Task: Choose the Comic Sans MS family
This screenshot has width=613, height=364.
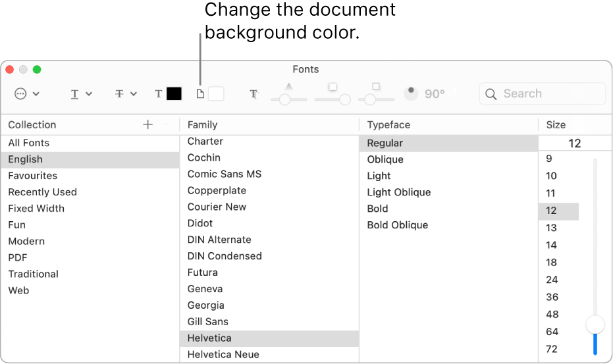Action: pyautogui.click(x=225, y=174)
